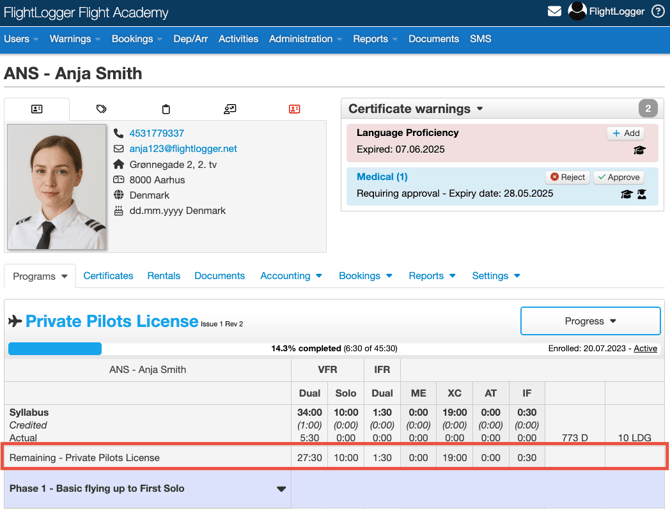Open the Progress dropdown button
The height and width of the screenshot is (509, 670).
coord(590,321)
